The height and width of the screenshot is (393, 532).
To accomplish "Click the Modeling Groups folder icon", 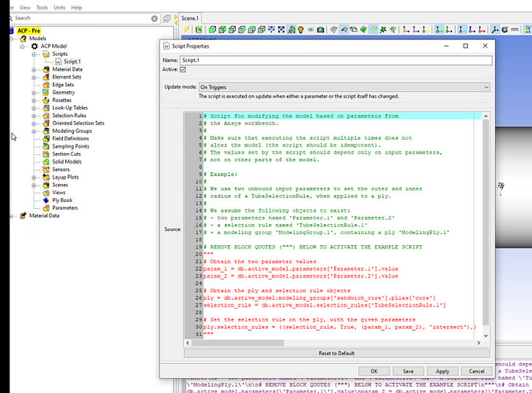I will pos(46,131).
